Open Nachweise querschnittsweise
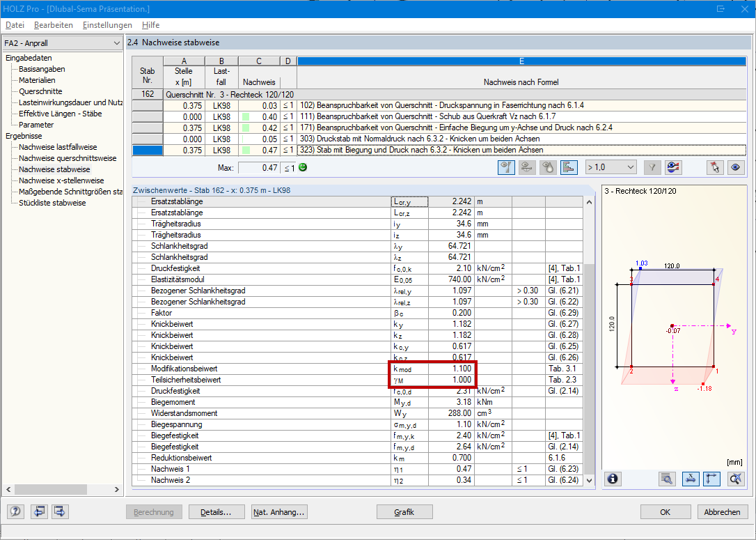The image size is (756, 540). (68, 157)
